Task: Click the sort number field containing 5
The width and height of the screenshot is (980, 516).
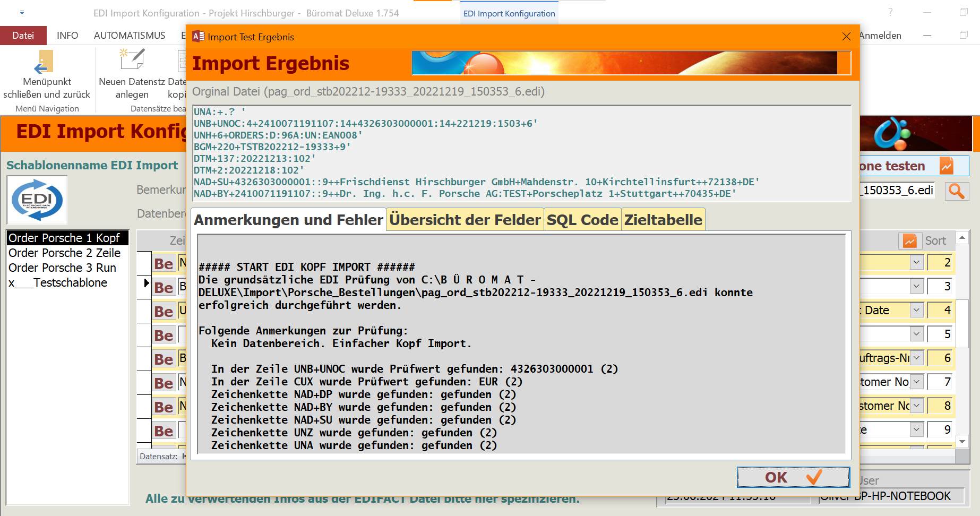Action: [x=940, y=334]
